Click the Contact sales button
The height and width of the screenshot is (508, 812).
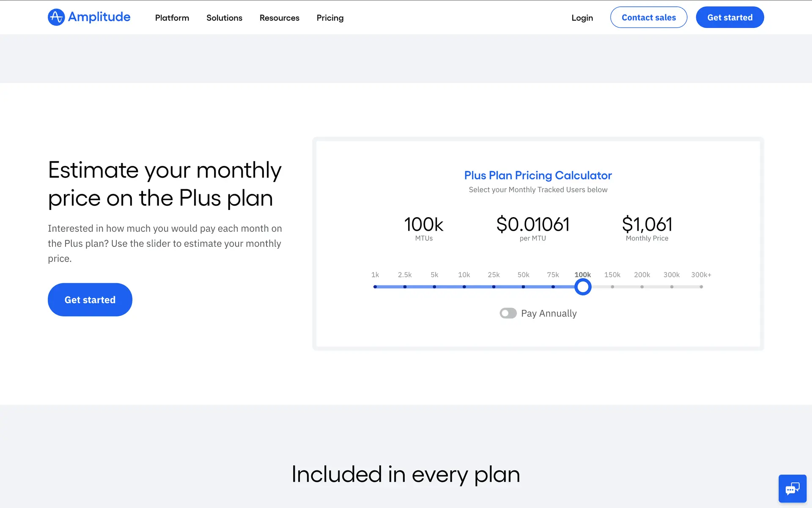[x=648, y=17]
